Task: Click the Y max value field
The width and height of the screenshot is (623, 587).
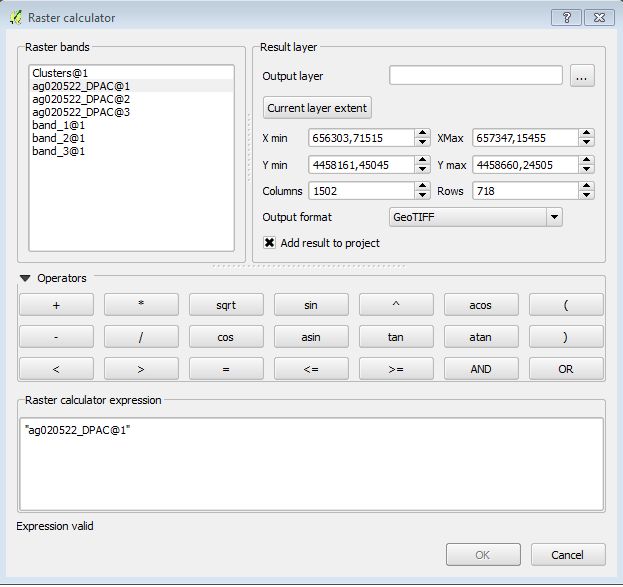Action: click(525, 165)
